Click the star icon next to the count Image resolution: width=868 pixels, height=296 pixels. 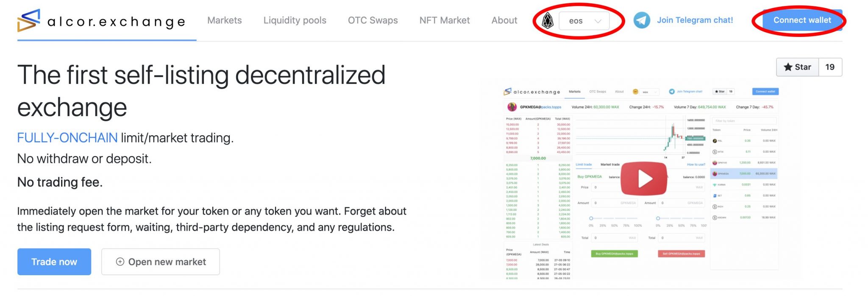click(x=788, y=67)
